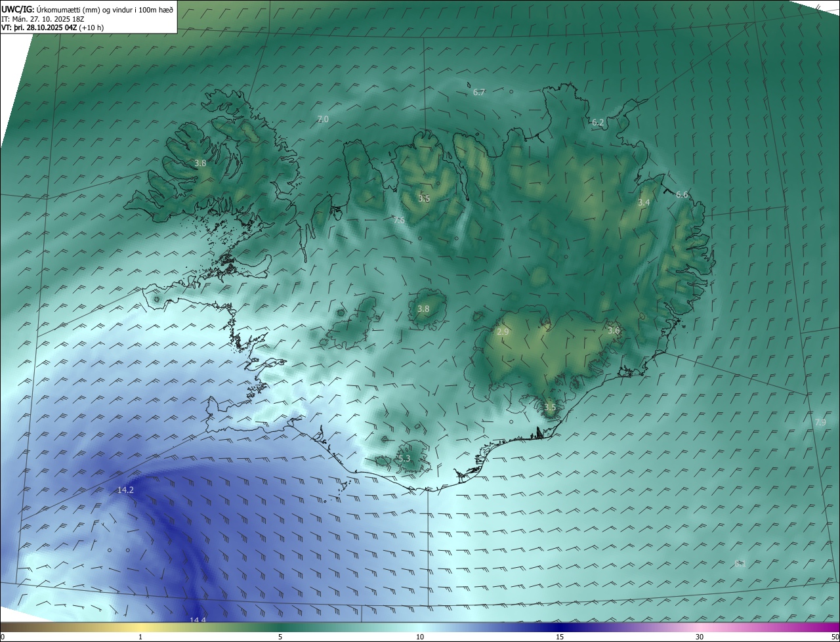This screenshot has width=840, height=642.
Task: Click the 7.9 label at right edge
Action: pos(820,422)
